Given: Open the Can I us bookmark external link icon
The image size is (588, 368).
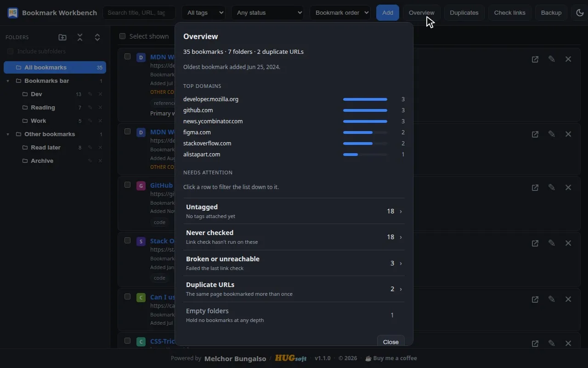Looking at the screenshot, I should 535,299.
